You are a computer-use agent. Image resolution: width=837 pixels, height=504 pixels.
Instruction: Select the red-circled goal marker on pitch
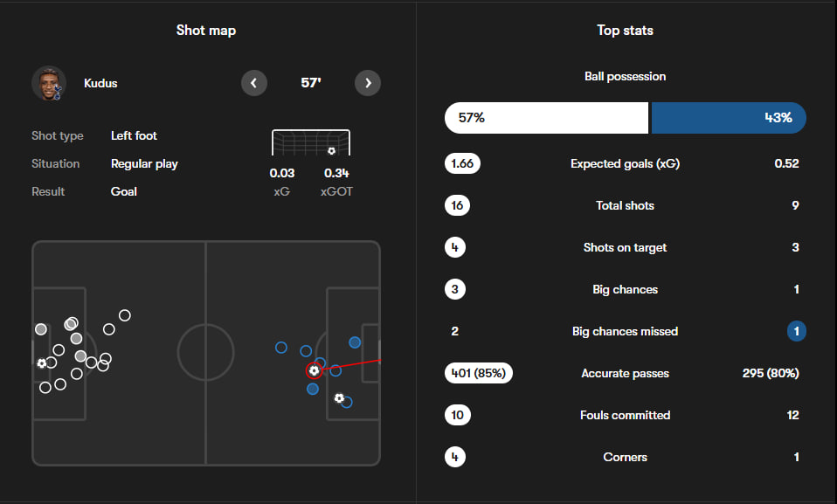point(314,370)
